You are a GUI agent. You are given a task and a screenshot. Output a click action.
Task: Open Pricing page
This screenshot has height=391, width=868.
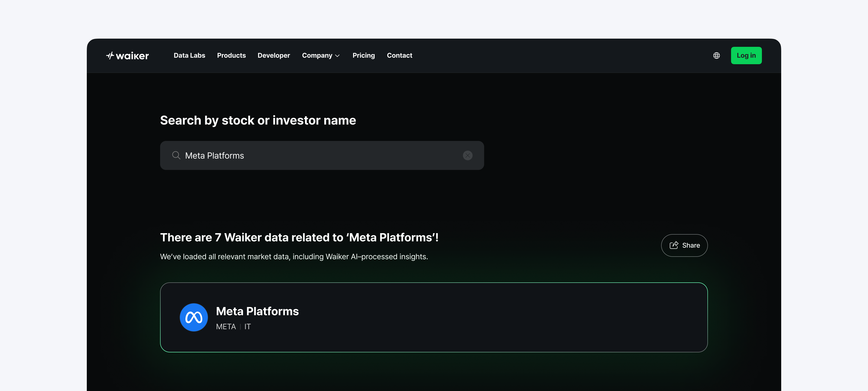[364, 55]
